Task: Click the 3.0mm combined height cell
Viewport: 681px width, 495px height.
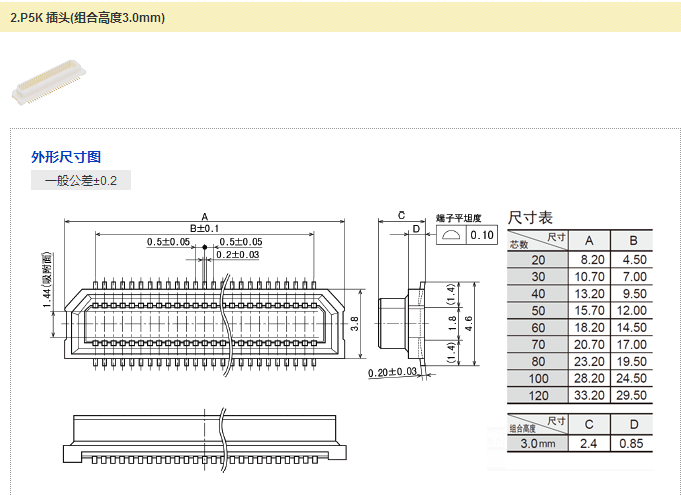Action: pos(537,443)
